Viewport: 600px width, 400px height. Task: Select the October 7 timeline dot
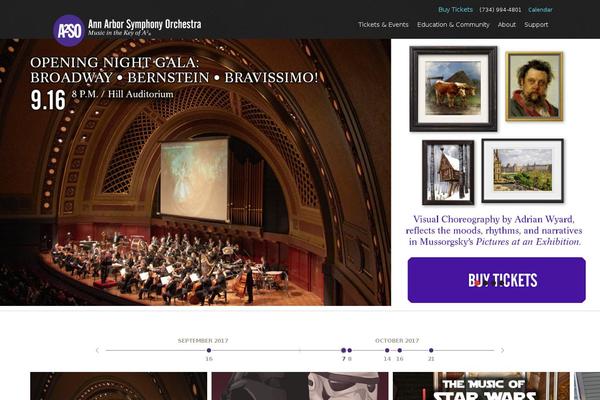pos(343,350)
